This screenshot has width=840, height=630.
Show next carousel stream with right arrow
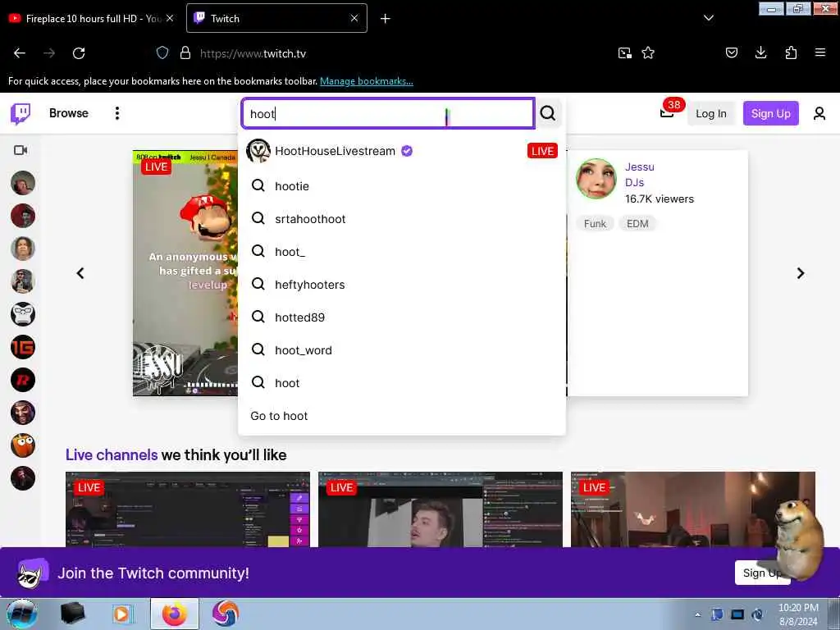coord(801,273)
